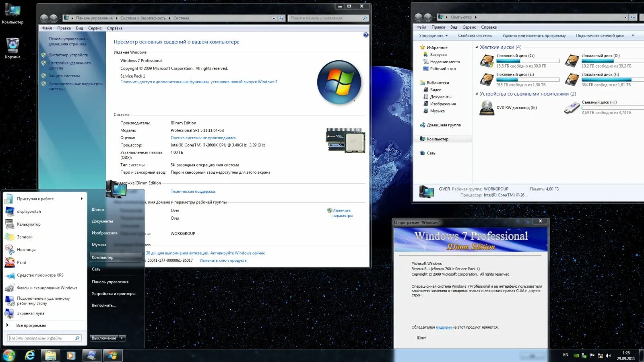The height and width of the screenshot is (362, 644).
Task: Launch Internet Explorer from the taskbar
Action: [x=30, y=355]
